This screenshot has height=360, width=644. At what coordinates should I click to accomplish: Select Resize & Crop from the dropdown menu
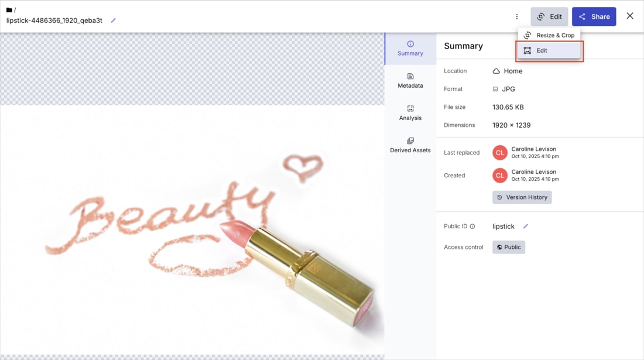tap(549, 35)
